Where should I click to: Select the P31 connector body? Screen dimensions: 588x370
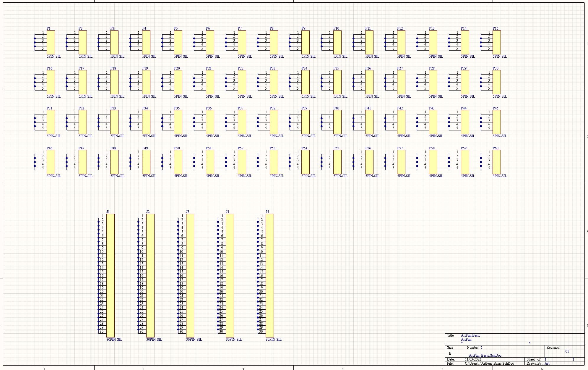51,122
